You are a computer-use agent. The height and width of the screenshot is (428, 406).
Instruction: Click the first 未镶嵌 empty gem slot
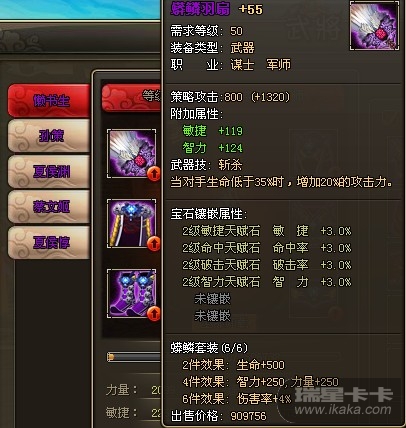click(x=212, y=299)
